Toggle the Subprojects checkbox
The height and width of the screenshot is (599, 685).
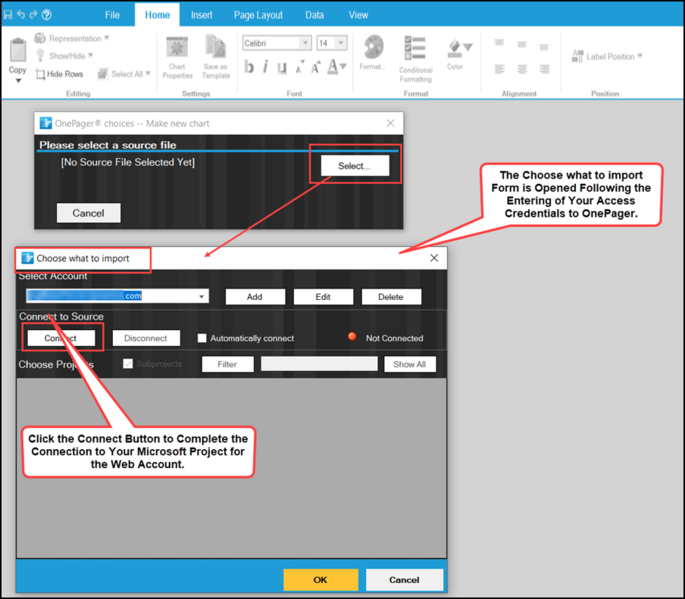128,364
